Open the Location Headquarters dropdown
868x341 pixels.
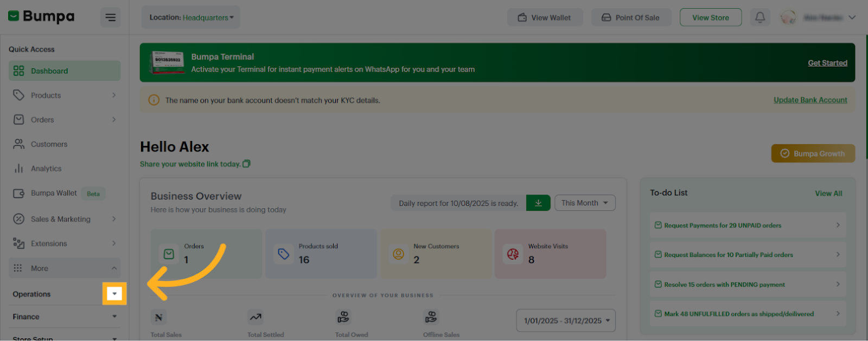(x=191, y=17)
